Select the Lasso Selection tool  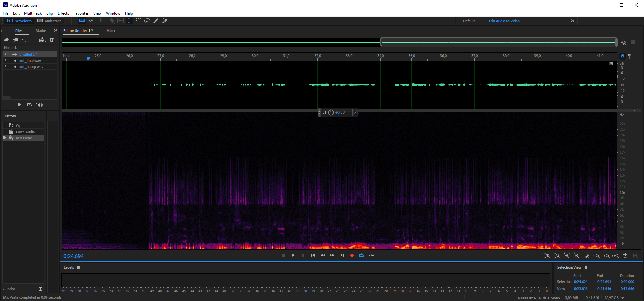click(147, 21)
